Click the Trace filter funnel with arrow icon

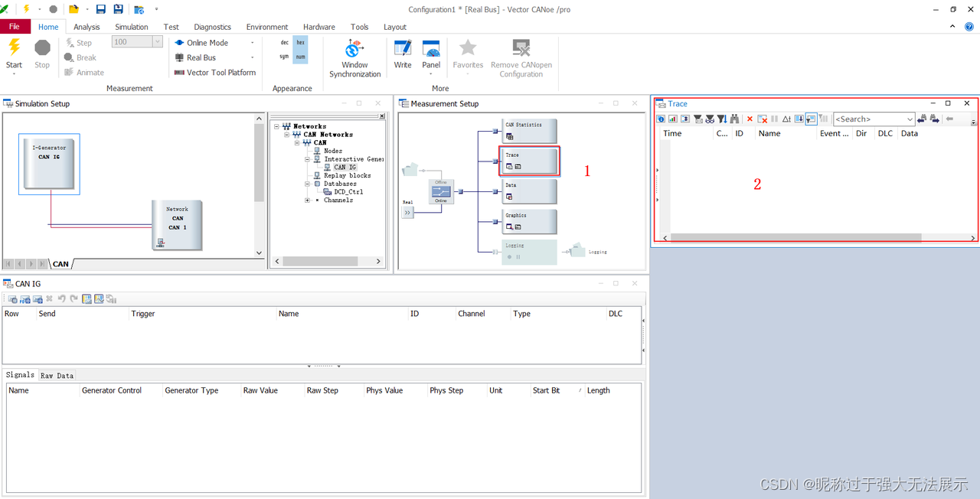pos(722,119)
